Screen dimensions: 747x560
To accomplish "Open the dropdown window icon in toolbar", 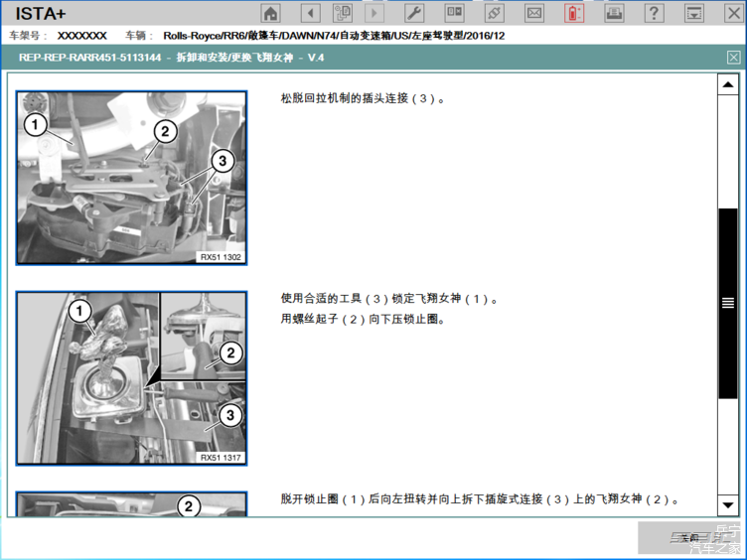I will click(x=694, y=13).
